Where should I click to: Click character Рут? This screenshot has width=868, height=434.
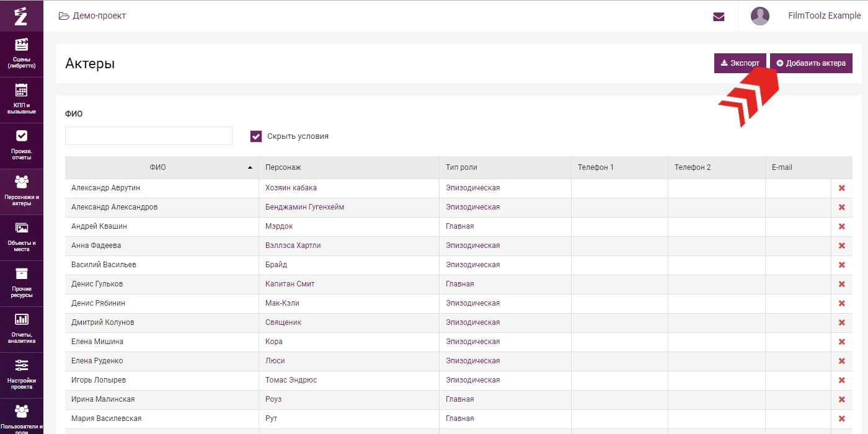(x=271, y=418)
